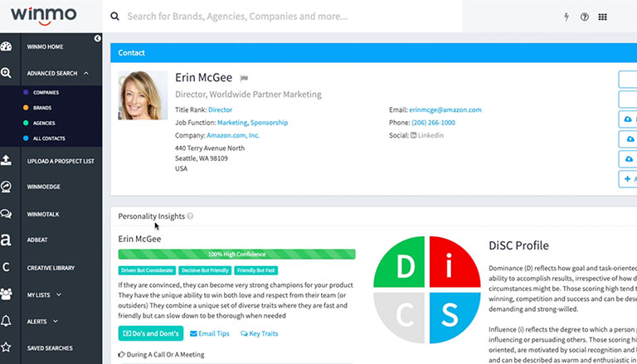Click the Contact panel header
637x364 pixels.
click(374, 53)
